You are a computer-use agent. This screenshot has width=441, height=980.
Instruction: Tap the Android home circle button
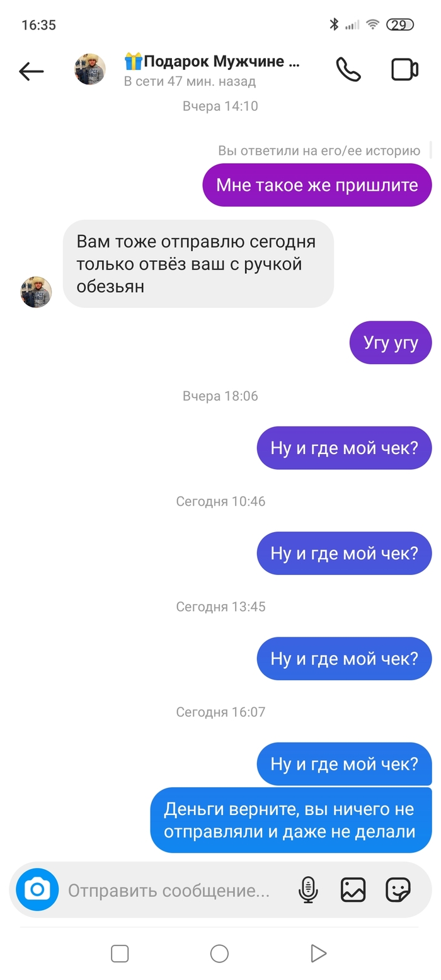pyautogui.click(x=219, y=954)
